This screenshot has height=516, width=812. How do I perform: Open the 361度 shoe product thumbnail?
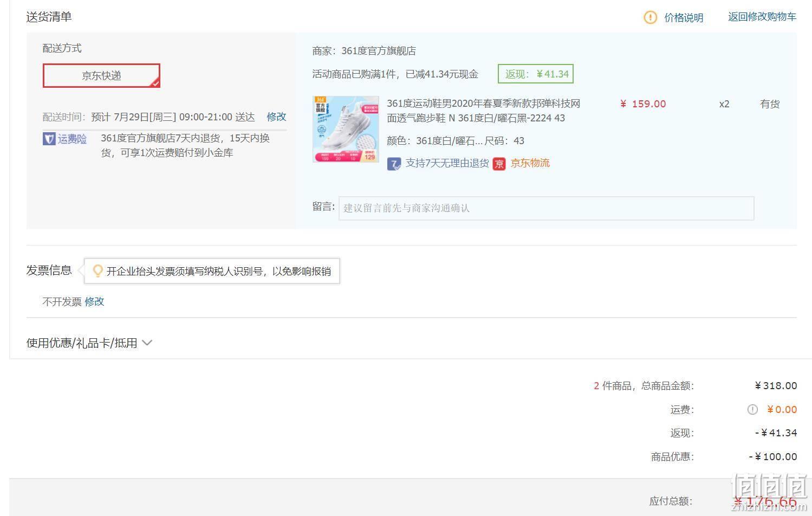346,129
